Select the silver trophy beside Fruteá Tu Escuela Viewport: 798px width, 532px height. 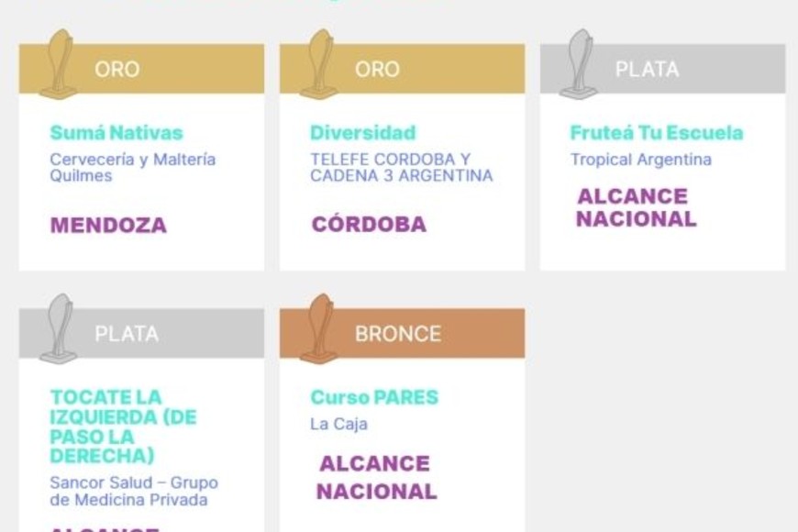pyautogui.click(x=579, y=64)
